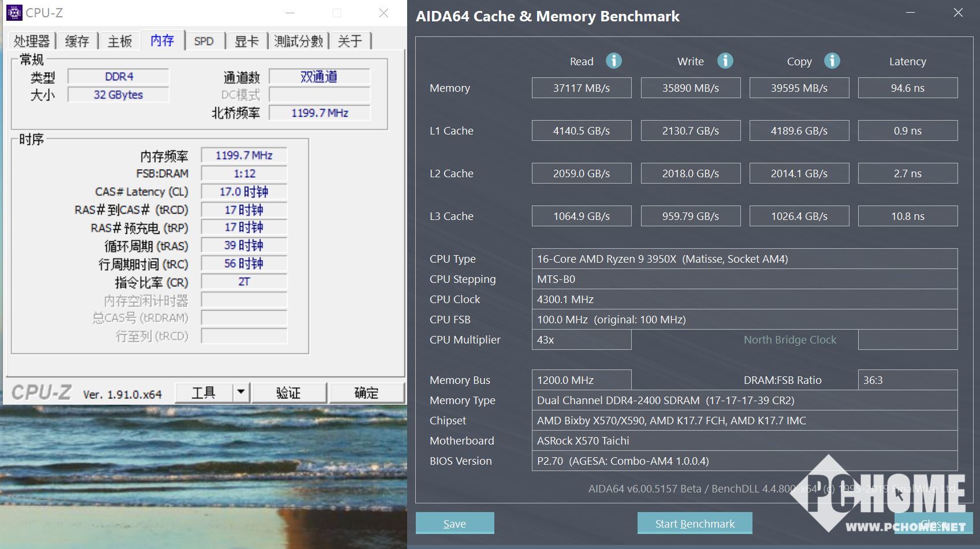Image resolution: width=980 pixels, height=549 pixels.
Task: Minimize the AIDA64 benchmark window
Action: tap(910, 13)
